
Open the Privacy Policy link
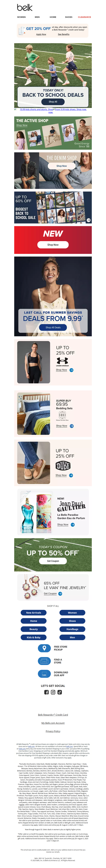(x=53, y=731)
